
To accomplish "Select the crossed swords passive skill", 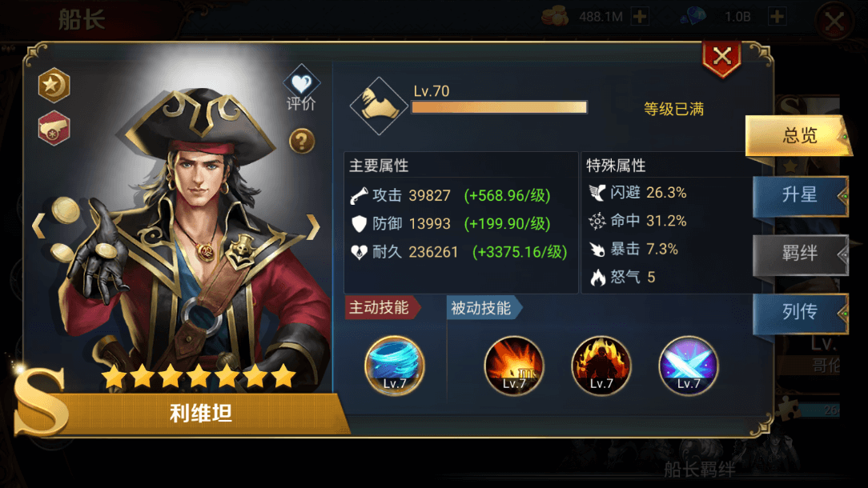I will coord(688,365).
